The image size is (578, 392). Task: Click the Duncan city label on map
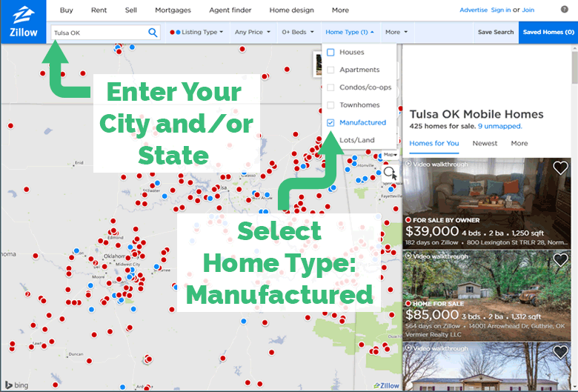click(76, 354)
